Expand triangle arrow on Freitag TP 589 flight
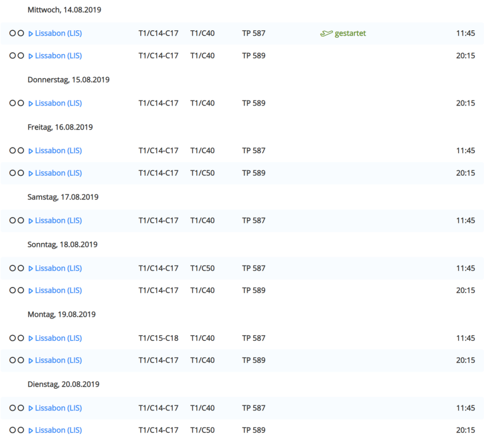 [31, 173]
